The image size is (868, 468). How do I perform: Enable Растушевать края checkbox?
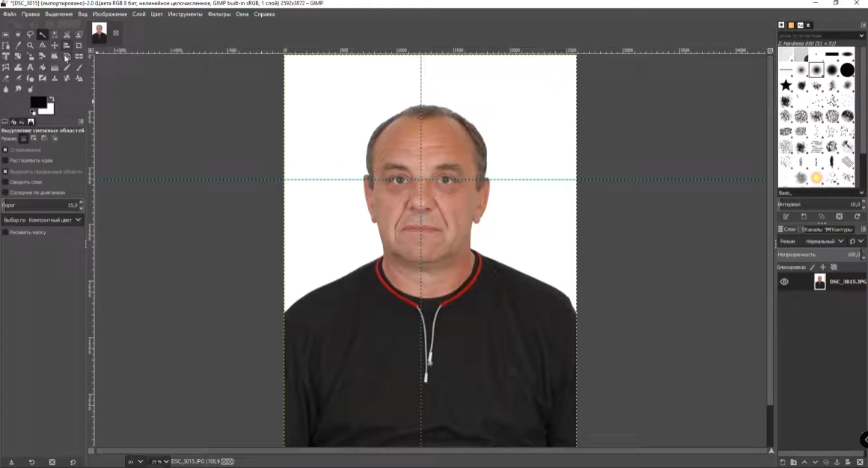click(5, 160)
